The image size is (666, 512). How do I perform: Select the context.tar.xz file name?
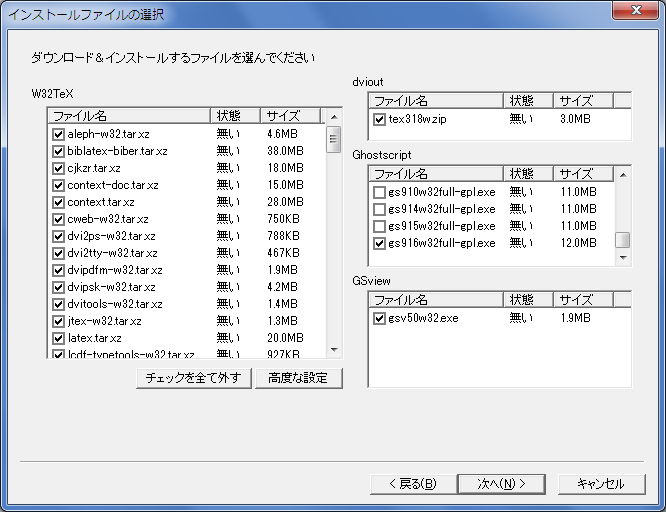pos(101,202)
